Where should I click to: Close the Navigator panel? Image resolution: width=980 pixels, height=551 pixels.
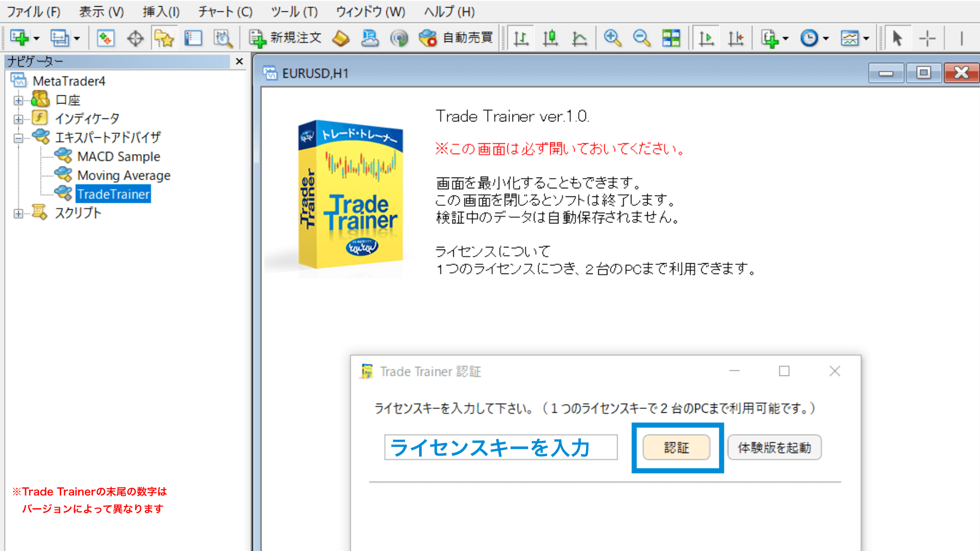tap(239, 61)
